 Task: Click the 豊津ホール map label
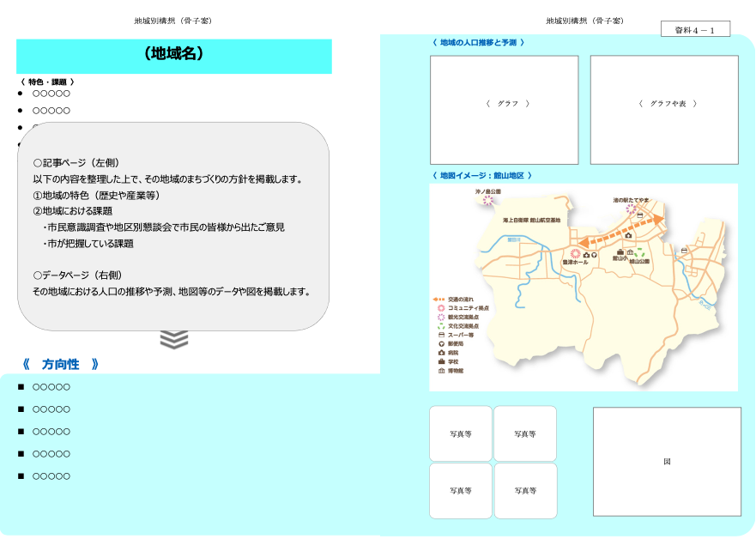(x=575, y=263)
